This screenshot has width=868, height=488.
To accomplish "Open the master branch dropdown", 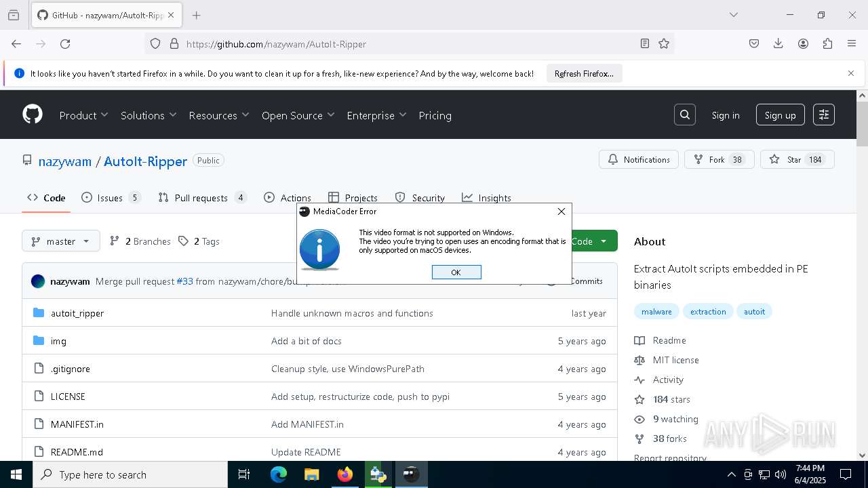I will pyautogui.click(x=61, y=241).
